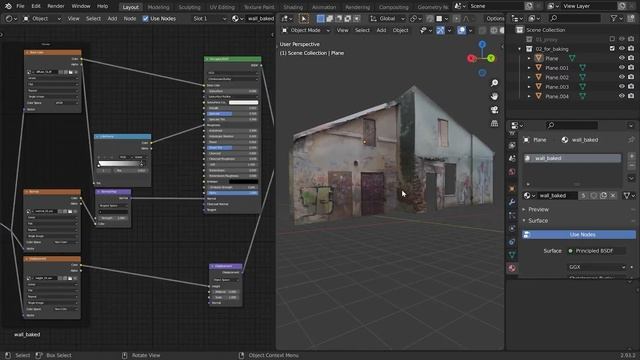Open the Physics properties tab icon

512,229
